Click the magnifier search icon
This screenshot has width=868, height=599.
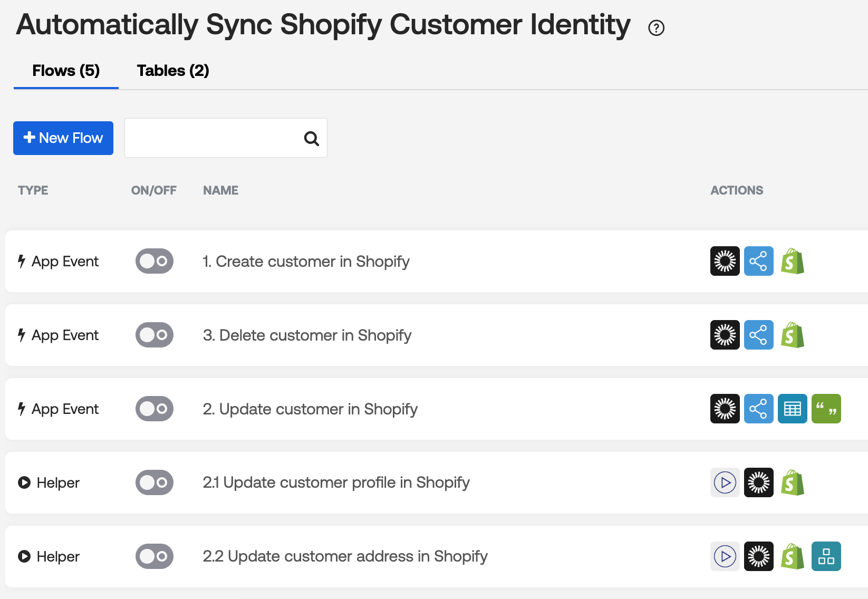[x=312, y=139]
